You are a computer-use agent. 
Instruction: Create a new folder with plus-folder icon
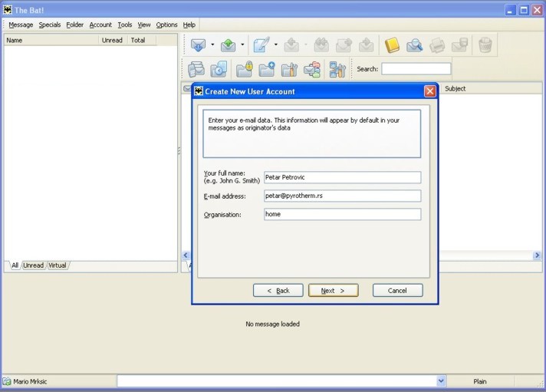click(x=267, y=69)
